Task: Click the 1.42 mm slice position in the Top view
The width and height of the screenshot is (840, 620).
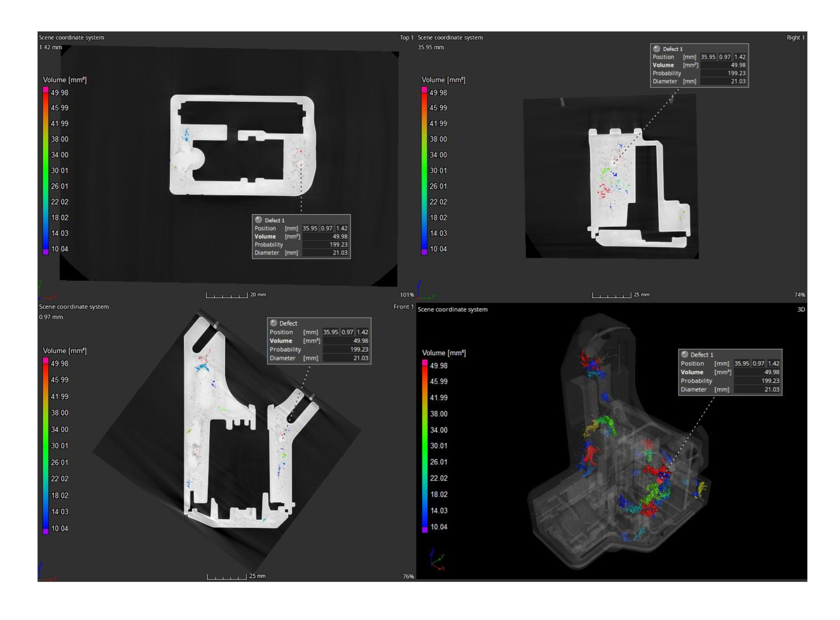Action: (x=50, y=47)
